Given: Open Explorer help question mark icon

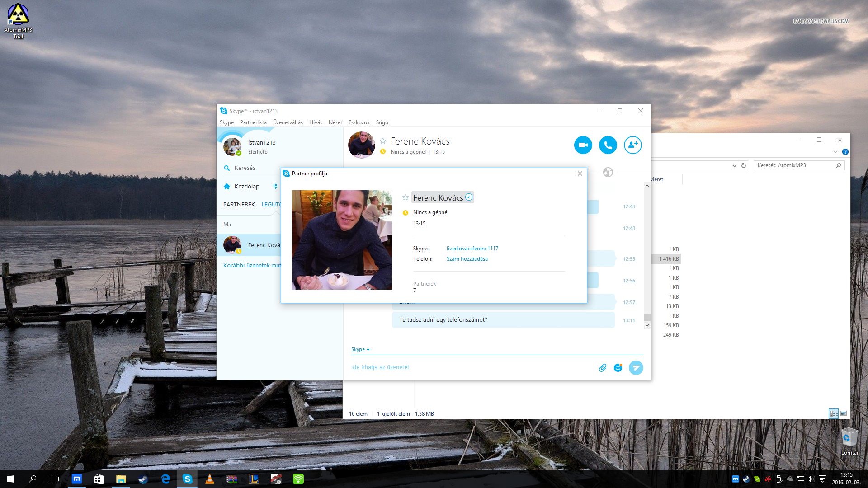Looking at the screenshot, I should point(845,152).
